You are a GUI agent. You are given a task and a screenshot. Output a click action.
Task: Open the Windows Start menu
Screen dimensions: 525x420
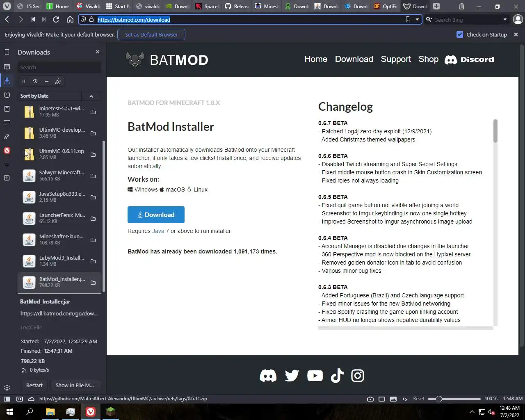point(10,412)
